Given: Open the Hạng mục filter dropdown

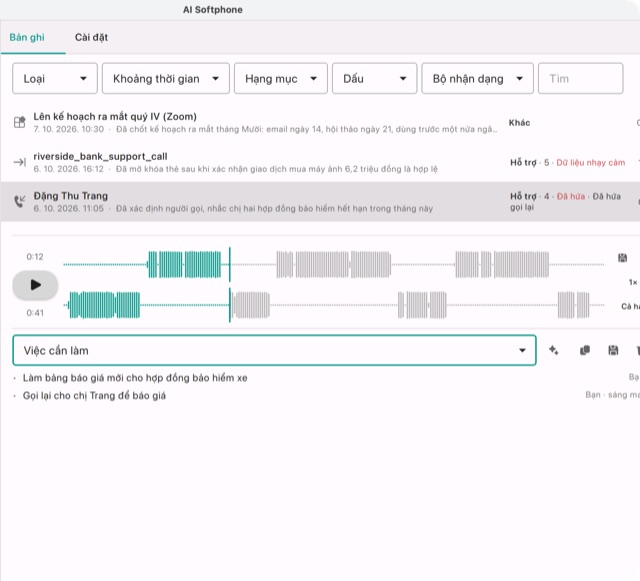Looking at the screenshot, I should [x=281, y=78].
